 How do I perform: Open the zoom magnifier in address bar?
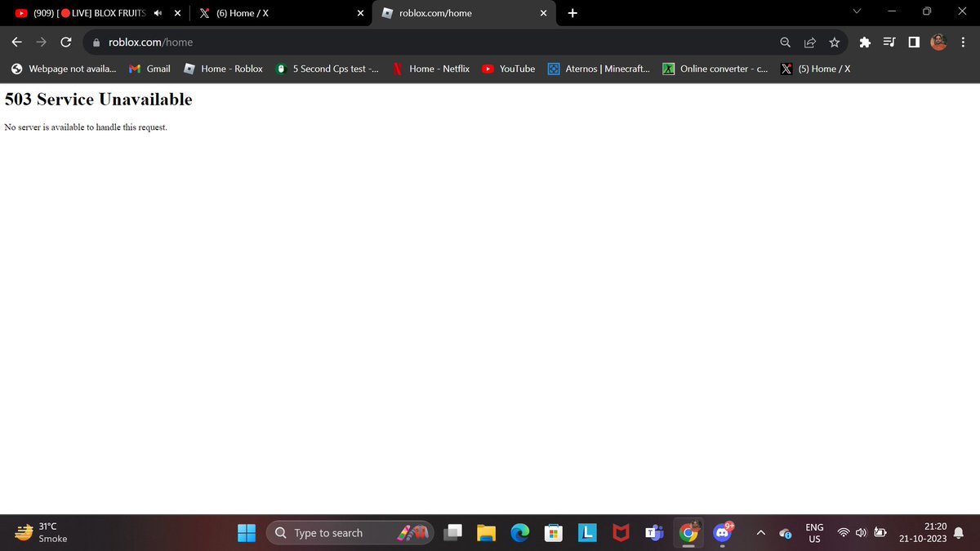click(x=785, y=42)
